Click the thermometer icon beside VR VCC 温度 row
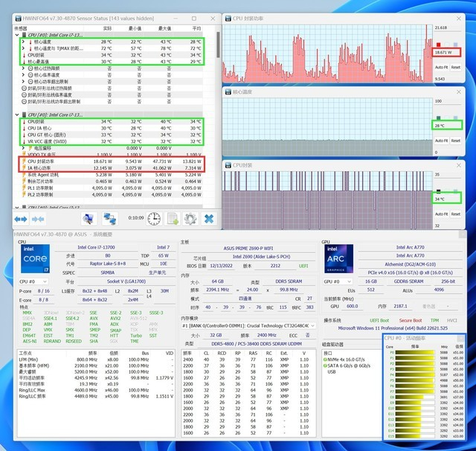476x451 pixels. click(x=25, y=141)
